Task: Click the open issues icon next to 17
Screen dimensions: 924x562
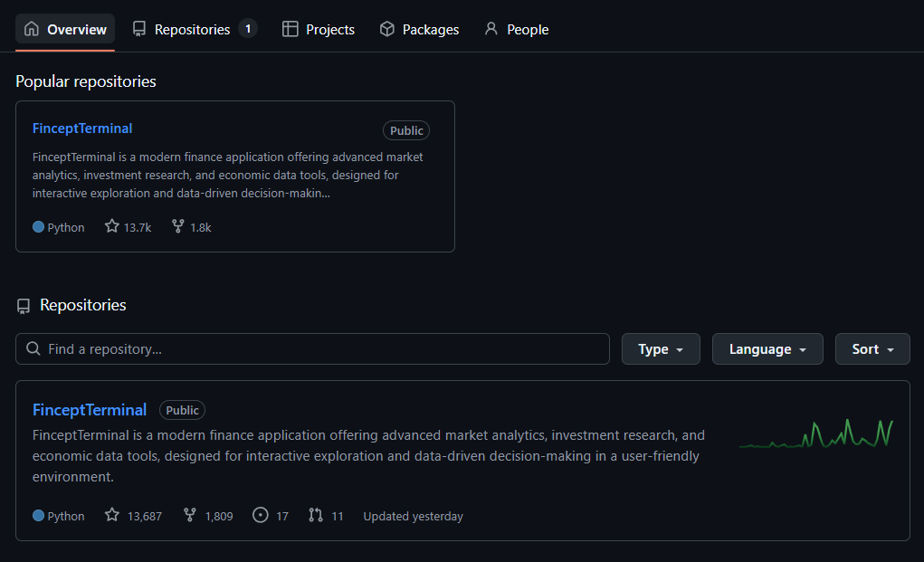Action: pos(260,515)
